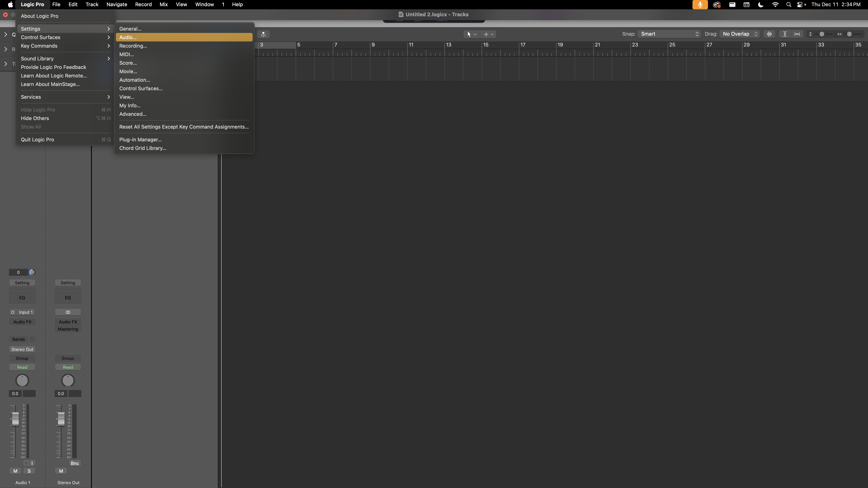Image resolution: width=868 pixels, height=488 pixels.
Task: Click the Pointer tool menu icon
Action: click(x=471, y=34)
